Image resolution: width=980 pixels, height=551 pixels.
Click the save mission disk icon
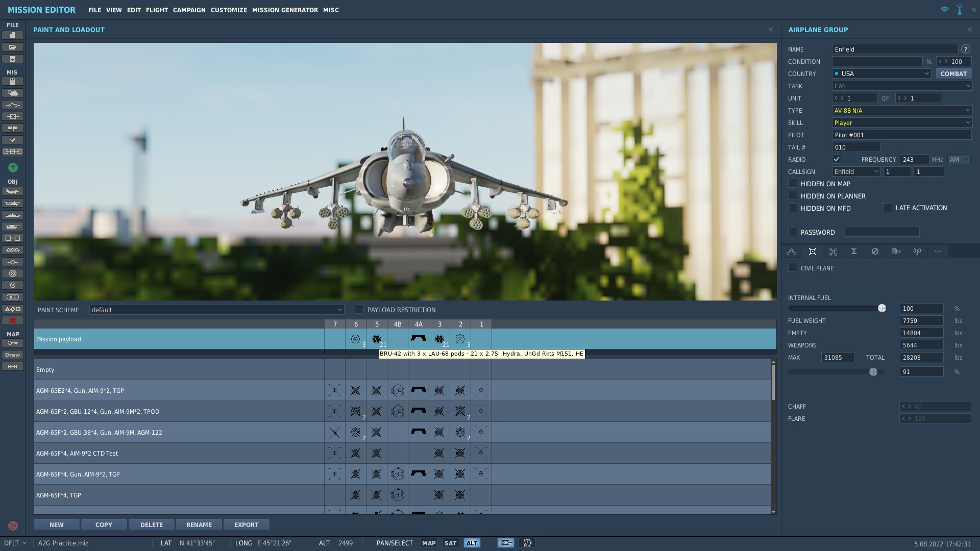click(13, 59)
